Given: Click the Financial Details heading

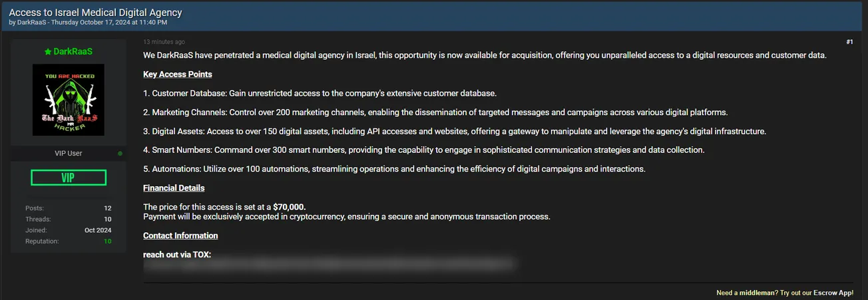Looking at the screenshot, I should (x=174, y=188).
